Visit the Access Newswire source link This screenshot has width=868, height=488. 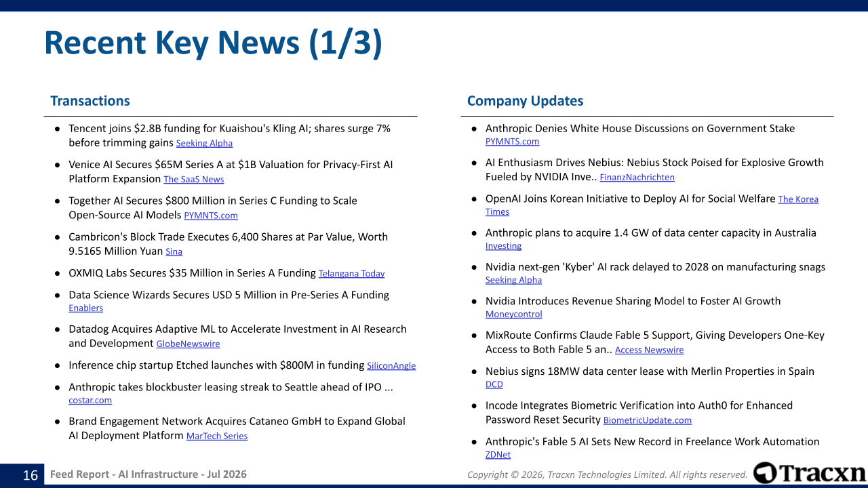coord(649,350)
